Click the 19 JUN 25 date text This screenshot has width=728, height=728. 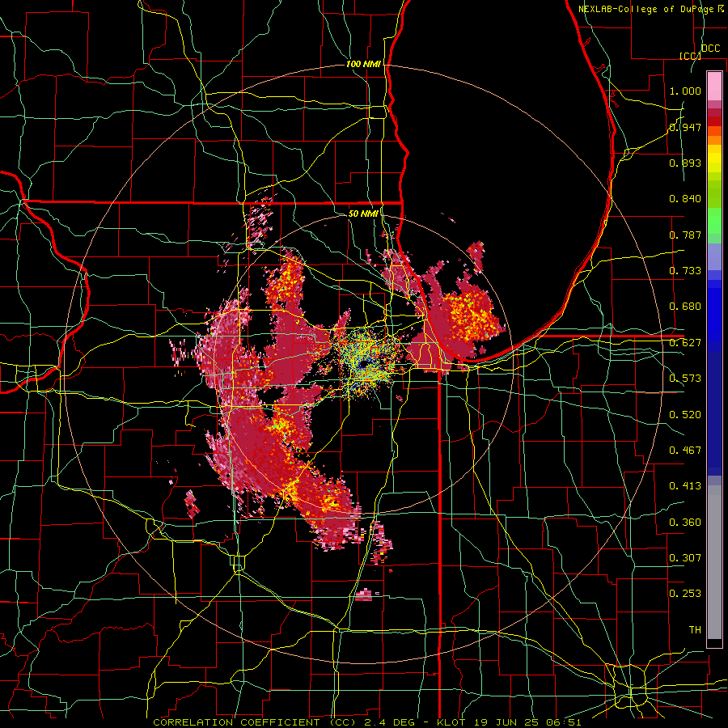coord(507,722)
